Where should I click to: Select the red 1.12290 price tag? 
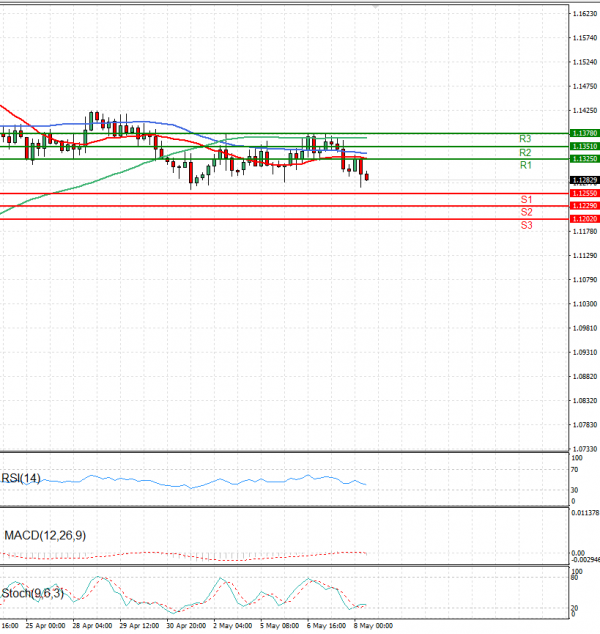(584, 206)
